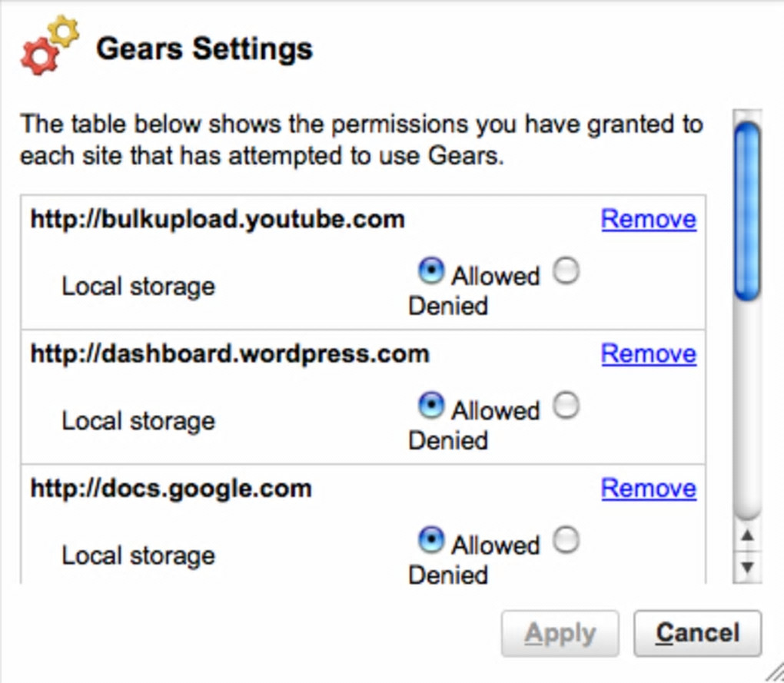Select Allowed for dashboard.wordpress.com
The height and width of the screenshot is (683, 784).
point(431,406)
